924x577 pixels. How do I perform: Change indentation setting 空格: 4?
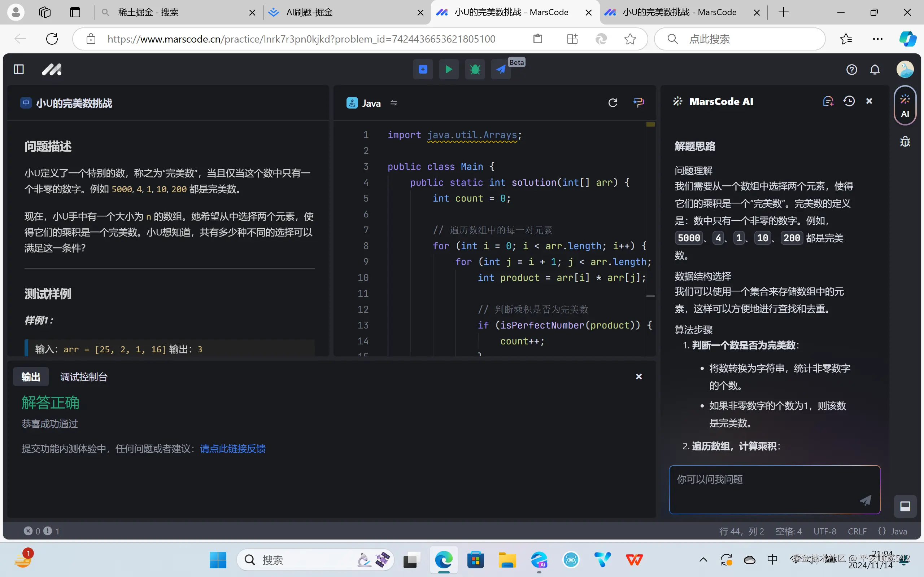click(788, 531)
